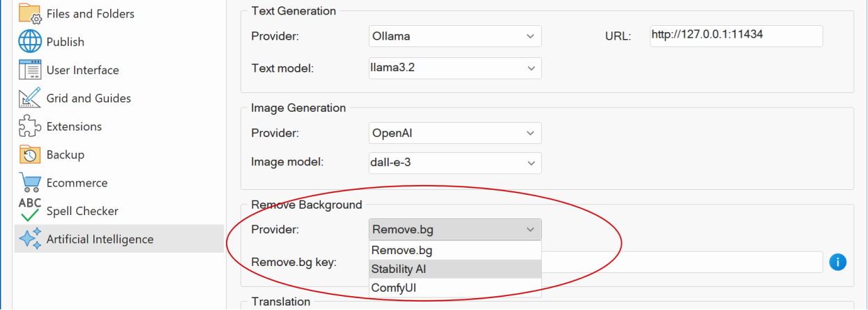
Task: Open the Image model dall-e-3 dropdown
Action: pyautogui.click(x=455, y=162)
